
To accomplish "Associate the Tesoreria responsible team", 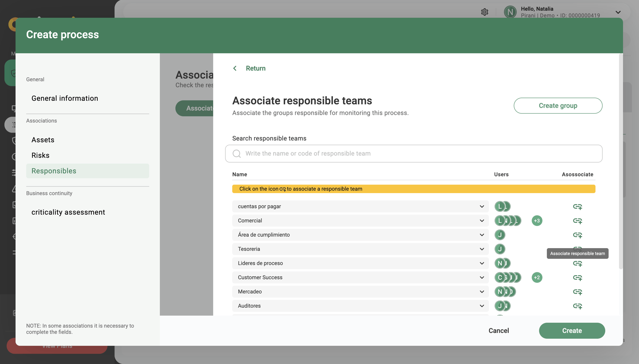I will (x=577, y=249).
